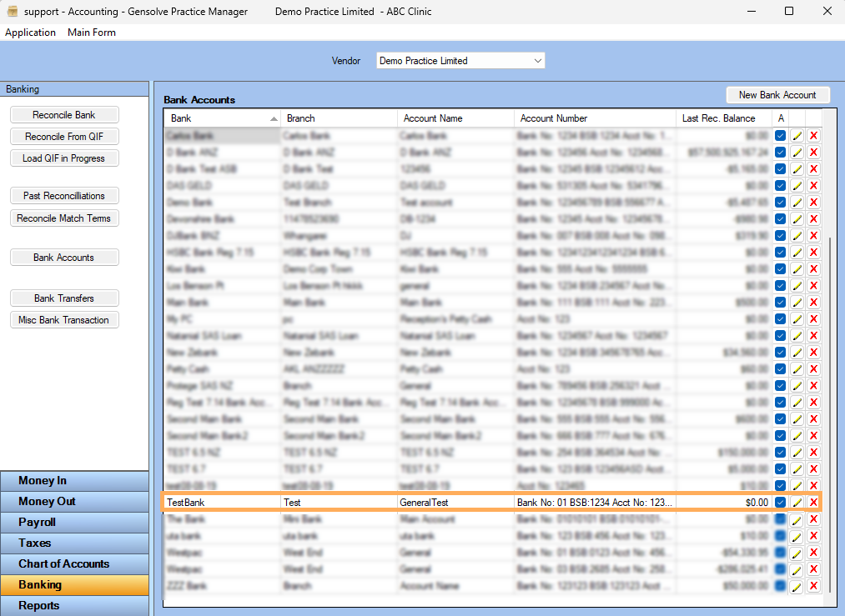Edit the row whose bank is Petty Cash
Screen dimensions: 845x616
(797, 368)
